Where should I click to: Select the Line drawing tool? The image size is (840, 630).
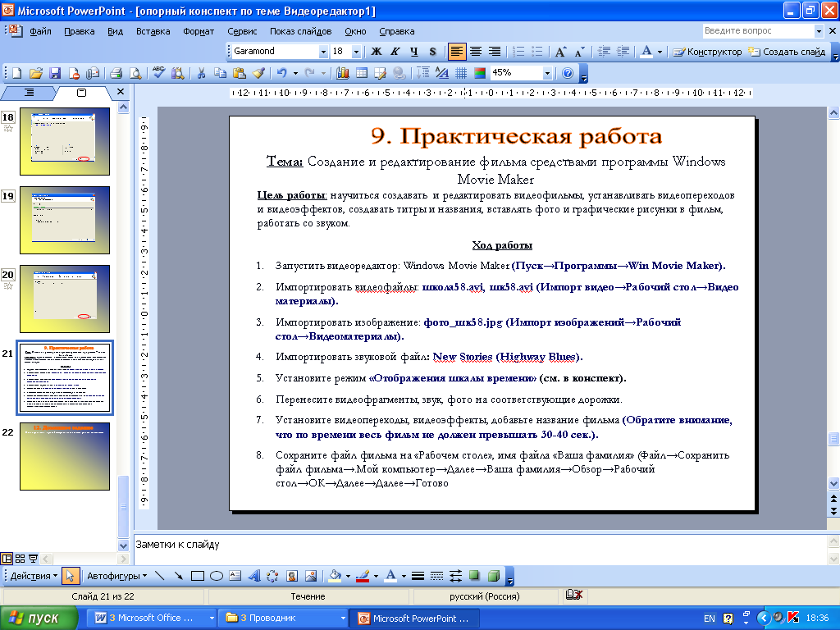[x=159, y=576]
